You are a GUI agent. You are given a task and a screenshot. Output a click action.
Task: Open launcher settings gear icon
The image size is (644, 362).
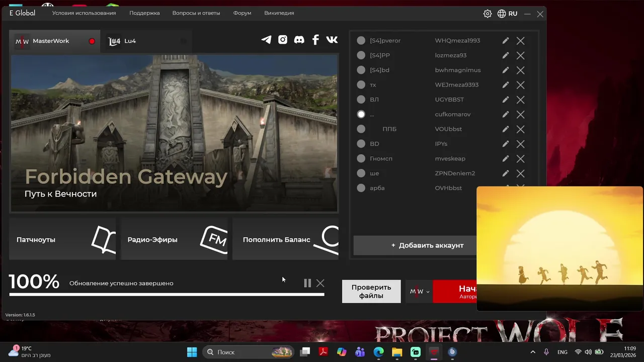coord(488,14)
